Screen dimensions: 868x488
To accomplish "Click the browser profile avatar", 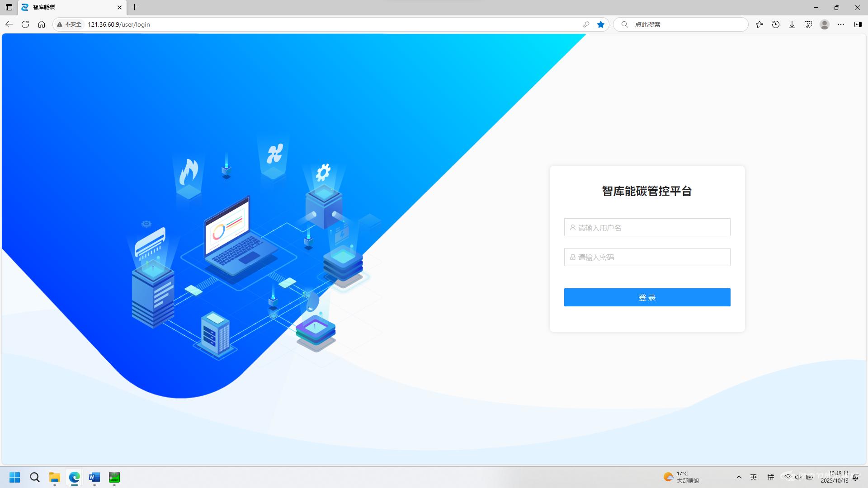I will tap(825, 24).
